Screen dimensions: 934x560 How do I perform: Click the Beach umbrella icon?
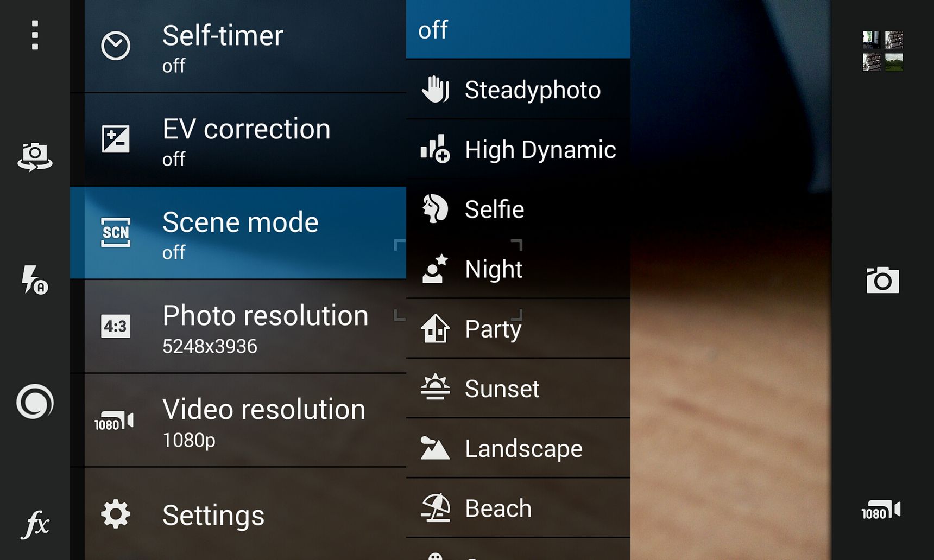[x=436, y=507]
